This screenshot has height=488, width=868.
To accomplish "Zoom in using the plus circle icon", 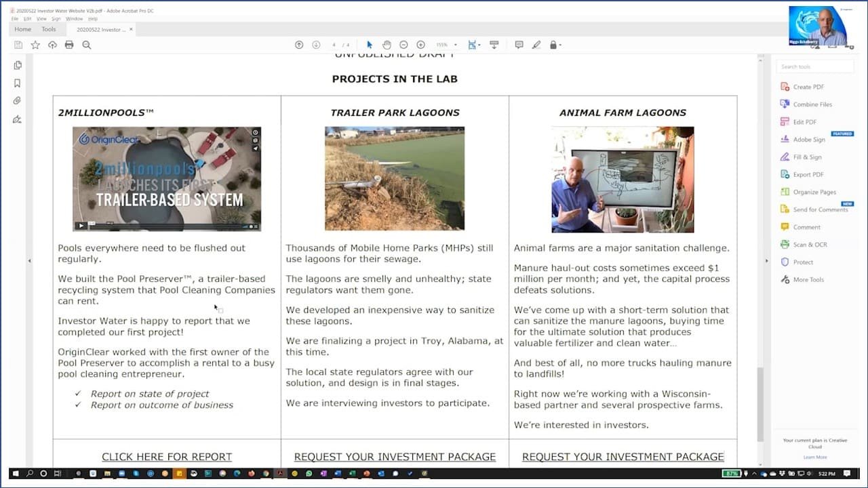I will coord(420,45).
